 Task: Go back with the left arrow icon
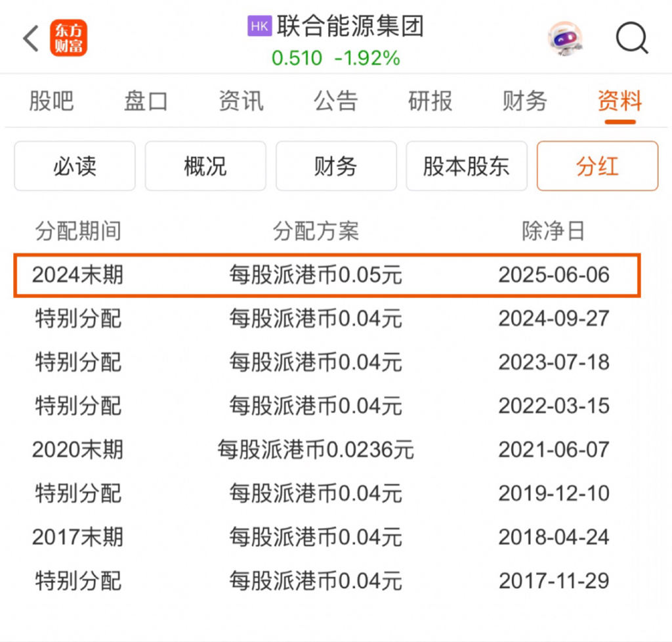[x=31, y=39]
